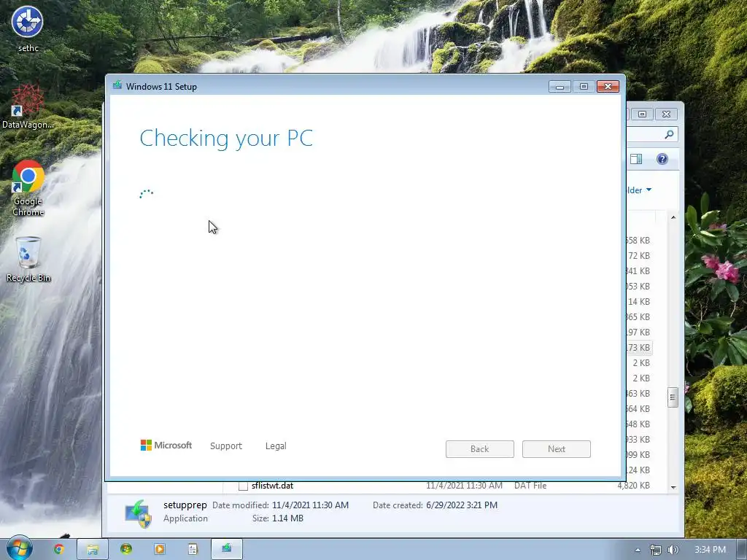Tick the checkbox next to sflistwt.dat
Screen dimensions: 747x560
coord(243,486)
